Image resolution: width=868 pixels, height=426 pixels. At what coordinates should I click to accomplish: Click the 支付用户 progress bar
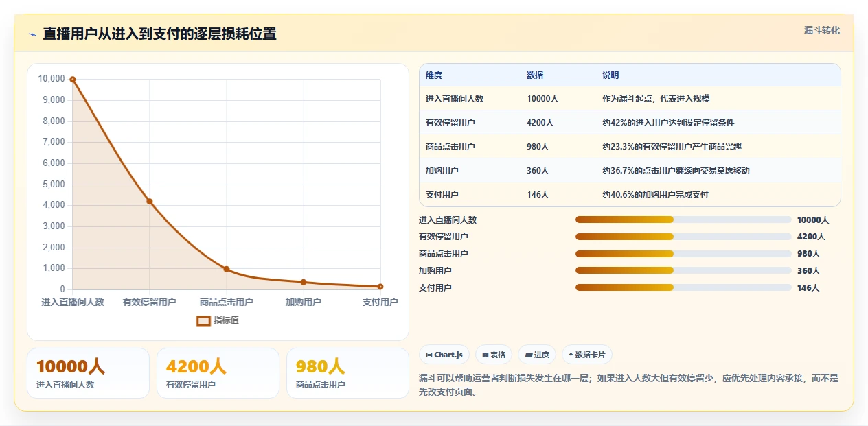point(683,287)
